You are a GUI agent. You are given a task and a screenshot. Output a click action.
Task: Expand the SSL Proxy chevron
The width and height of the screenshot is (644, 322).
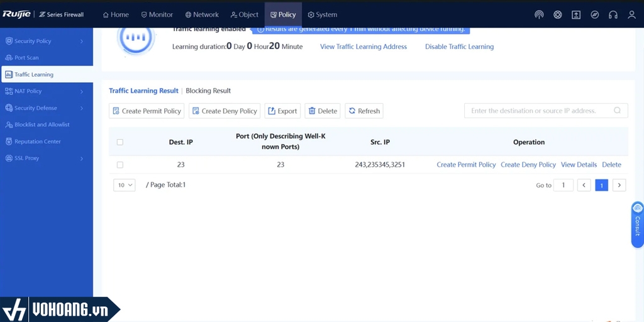coord(81,158)
